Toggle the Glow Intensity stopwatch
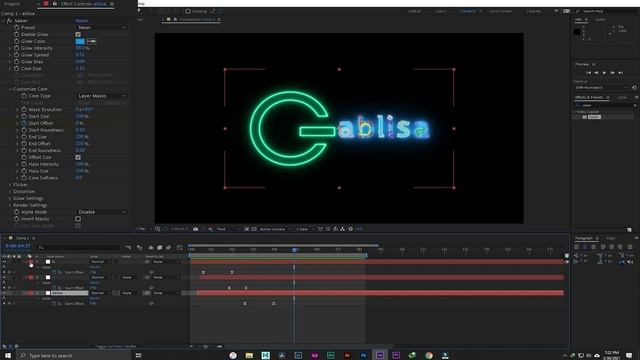 (x=17, y=48)
